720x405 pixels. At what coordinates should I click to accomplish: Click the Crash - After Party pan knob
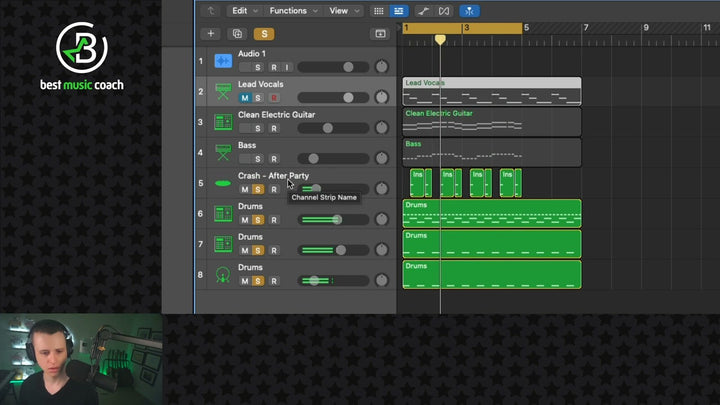point(382,189)
